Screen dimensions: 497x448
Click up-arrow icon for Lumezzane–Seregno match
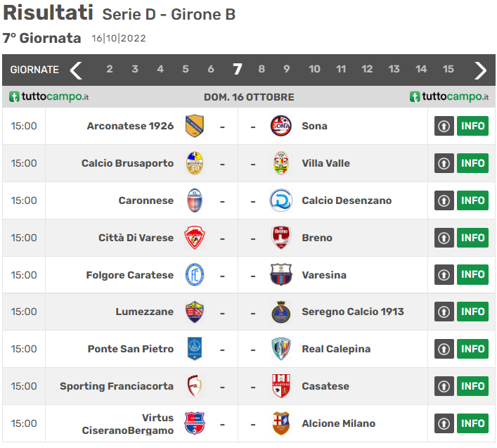pos(444,312)
